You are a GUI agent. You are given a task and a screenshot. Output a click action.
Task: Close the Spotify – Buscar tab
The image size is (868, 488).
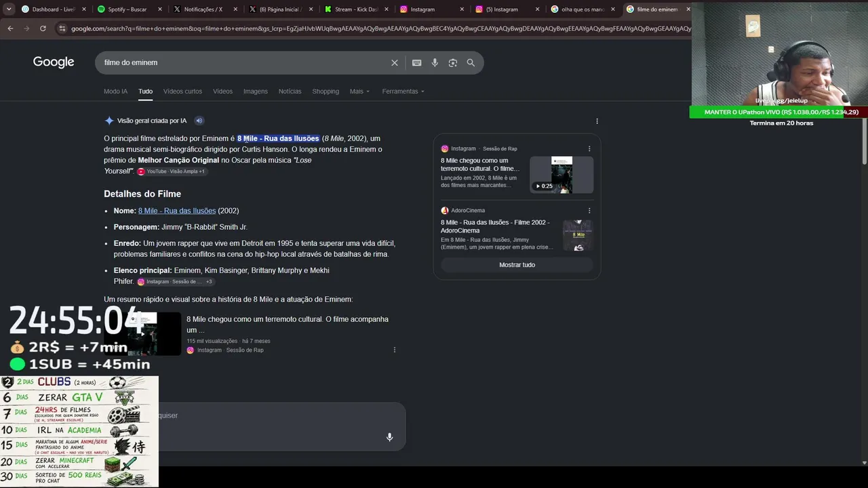[x=161, y=9]
